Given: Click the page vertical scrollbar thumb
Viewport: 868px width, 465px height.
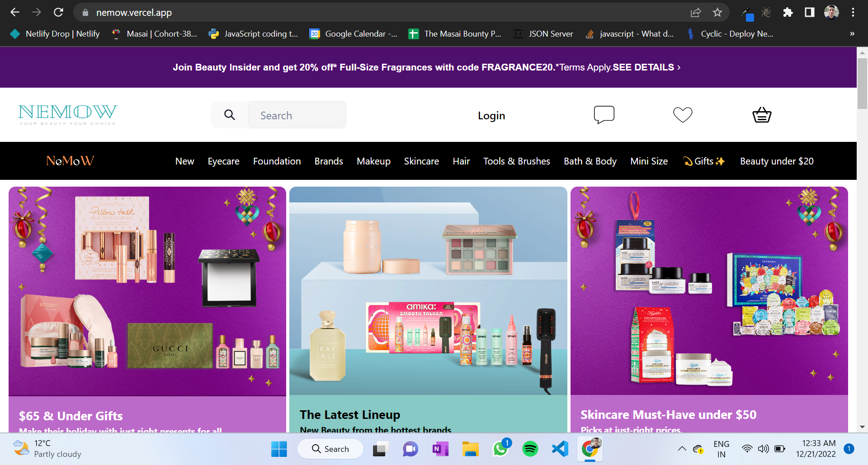Looking at the screenshot, I should pos(862,83).
